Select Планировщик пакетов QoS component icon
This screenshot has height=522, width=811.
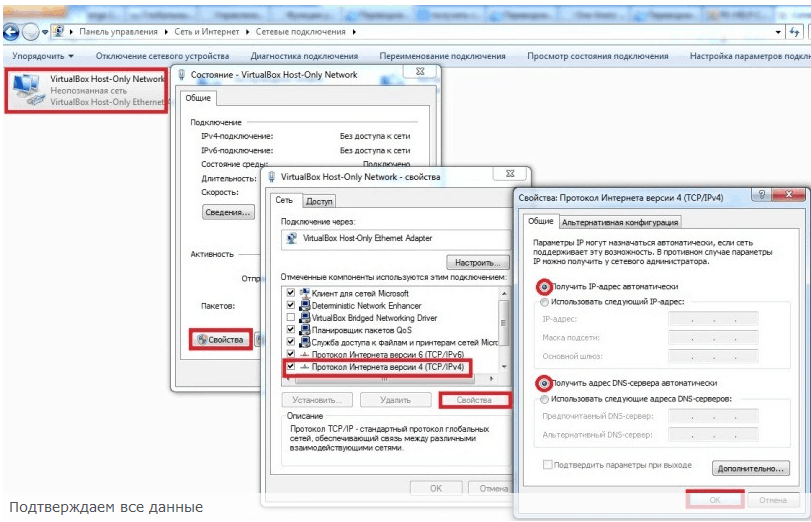[305, 330]
